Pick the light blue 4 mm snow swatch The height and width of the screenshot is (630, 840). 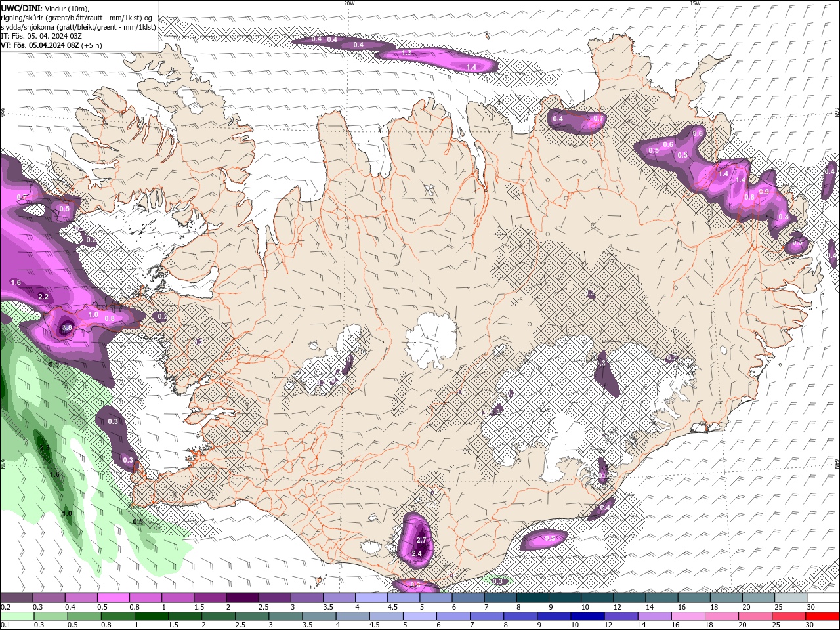371,598
